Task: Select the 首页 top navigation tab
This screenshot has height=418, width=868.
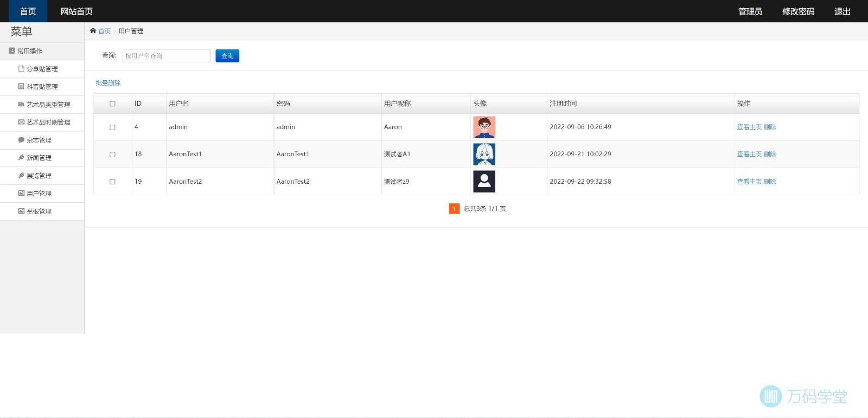Action: 28,11
